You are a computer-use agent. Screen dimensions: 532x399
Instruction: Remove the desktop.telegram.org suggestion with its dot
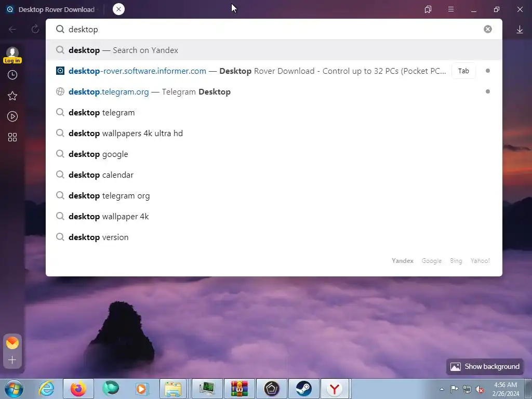pos(487,91)
